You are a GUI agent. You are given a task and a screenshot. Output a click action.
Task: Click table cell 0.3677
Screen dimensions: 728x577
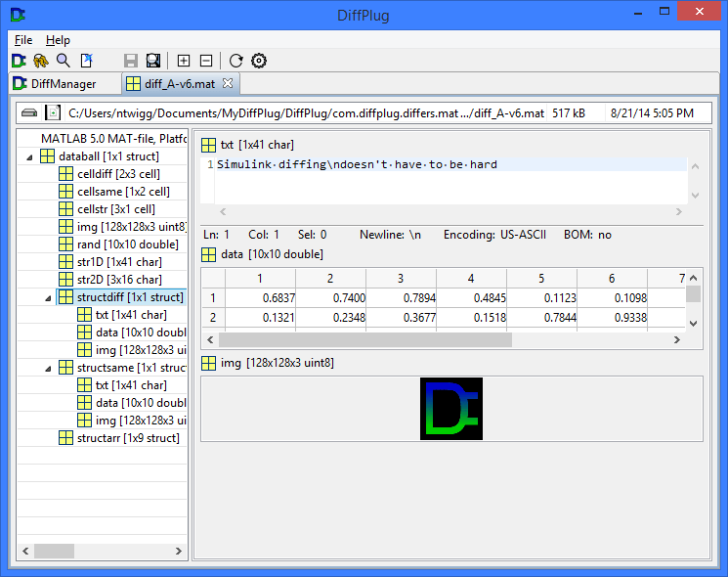pos(401,318)
